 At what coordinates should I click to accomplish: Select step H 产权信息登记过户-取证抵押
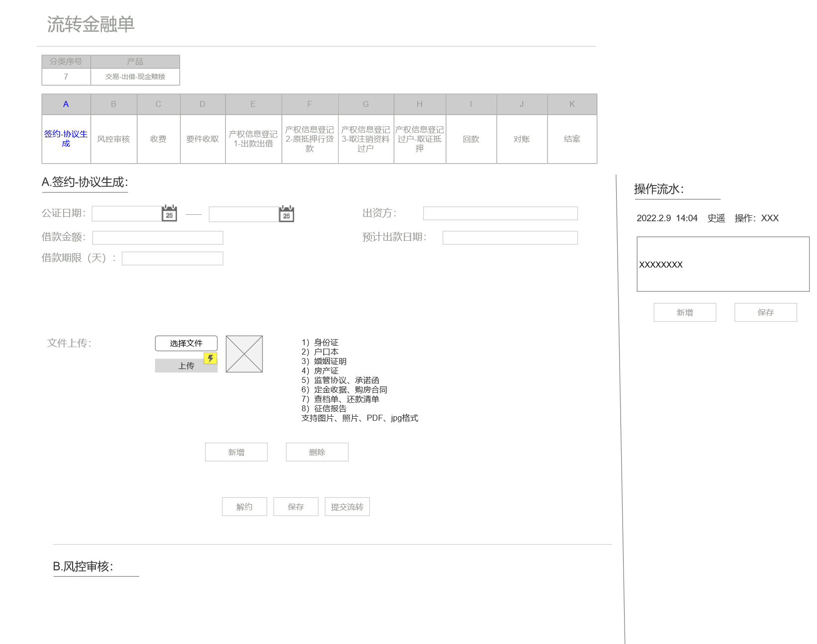[420, 139]
